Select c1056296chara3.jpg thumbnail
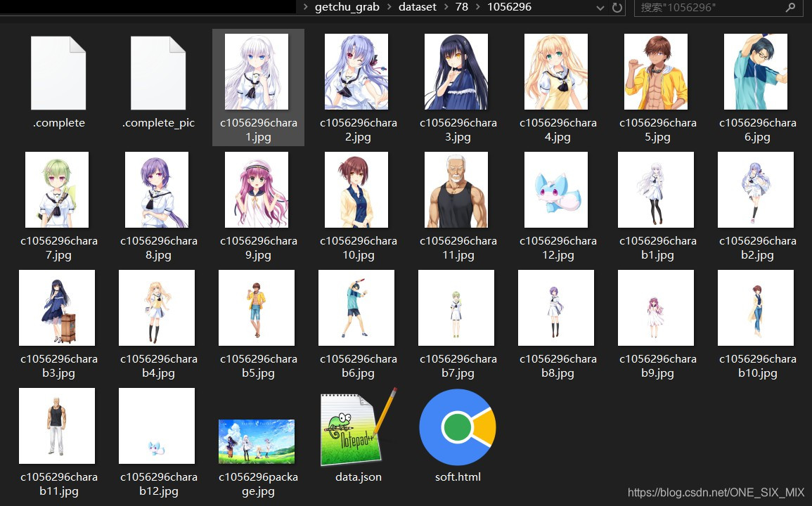 coord(456,72)
